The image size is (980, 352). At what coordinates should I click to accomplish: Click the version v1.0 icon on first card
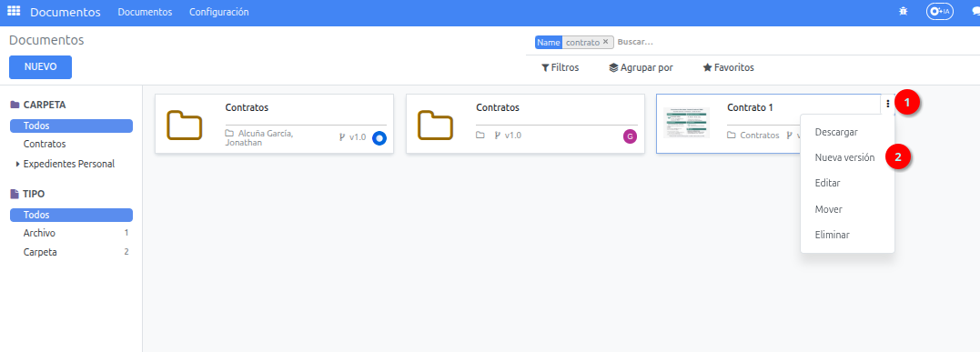tap(342, 137)
